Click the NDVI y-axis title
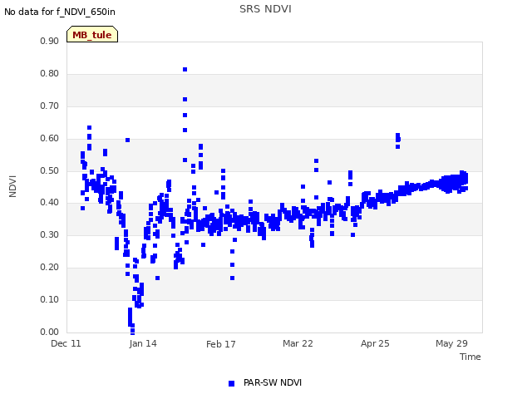Viewport: 532px width, 399px height. [x=12, y=186]
